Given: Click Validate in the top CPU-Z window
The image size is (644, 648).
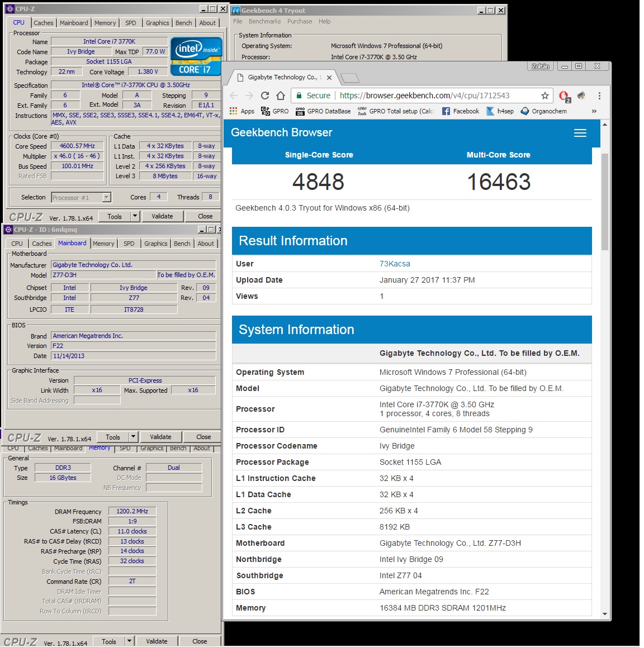Looking at the screenshot, I should [x=162, y=216].
